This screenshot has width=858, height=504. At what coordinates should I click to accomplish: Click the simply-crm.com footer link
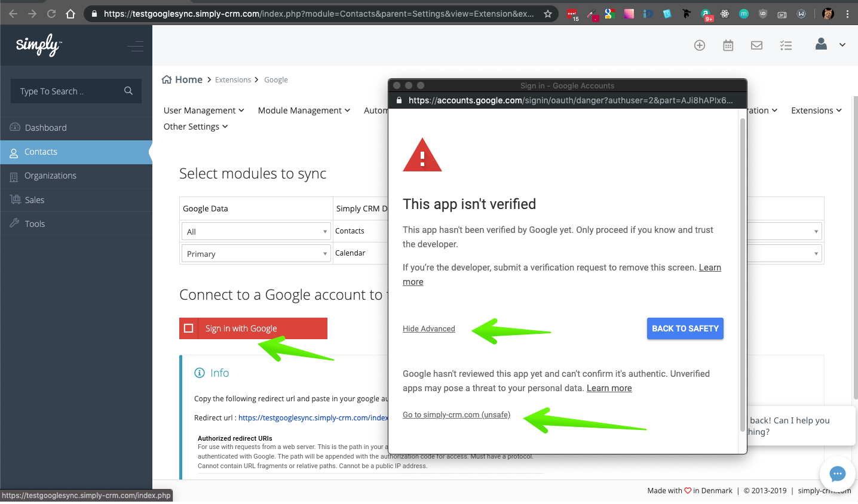825,491
